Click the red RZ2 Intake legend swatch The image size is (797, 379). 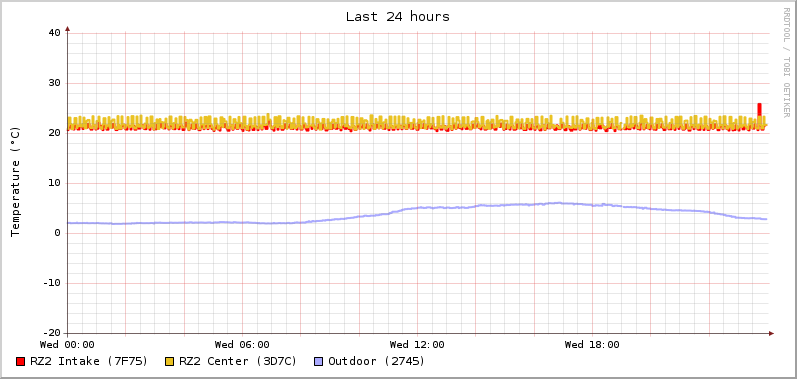20,362
